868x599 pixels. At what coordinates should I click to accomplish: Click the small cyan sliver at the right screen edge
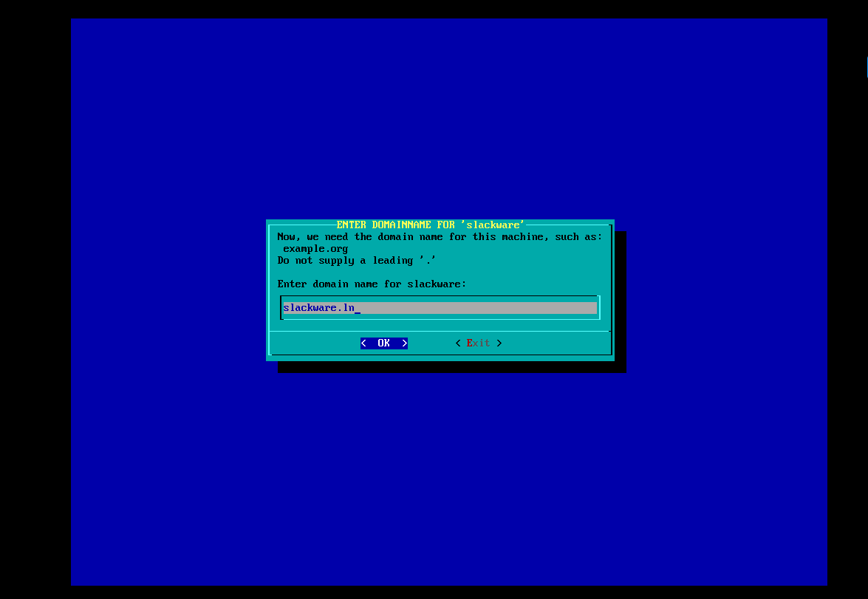866,66
